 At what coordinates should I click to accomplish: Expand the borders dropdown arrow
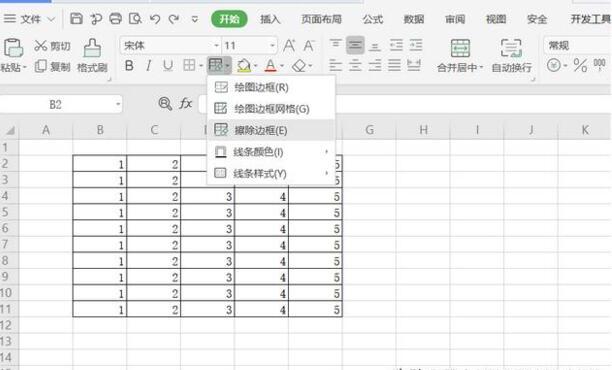pyautogui.click(x=201, y=66)
